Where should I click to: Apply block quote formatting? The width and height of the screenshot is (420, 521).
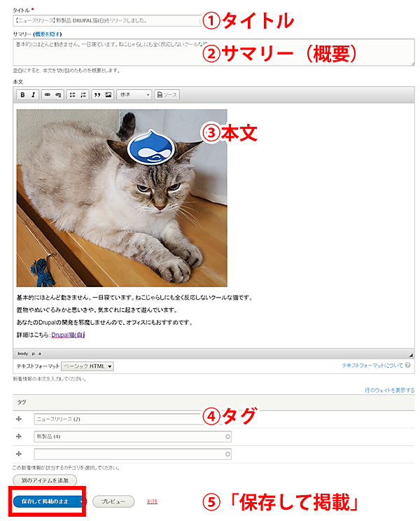(x=97, y=95)
